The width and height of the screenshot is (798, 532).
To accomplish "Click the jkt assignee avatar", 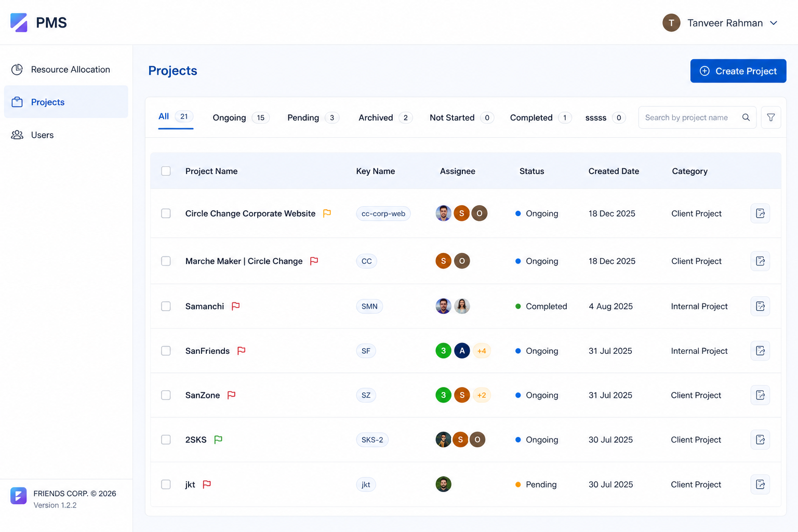I will tap(443, 484).
